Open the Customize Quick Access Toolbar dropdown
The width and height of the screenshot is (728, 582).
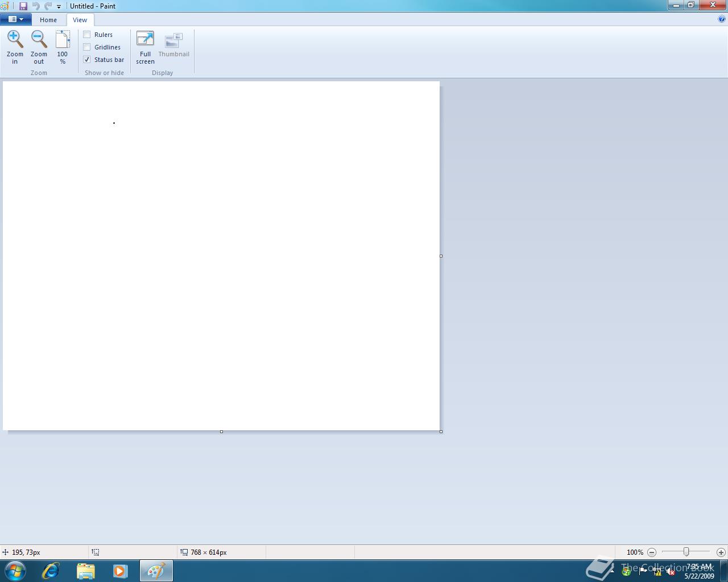(59, 6)
